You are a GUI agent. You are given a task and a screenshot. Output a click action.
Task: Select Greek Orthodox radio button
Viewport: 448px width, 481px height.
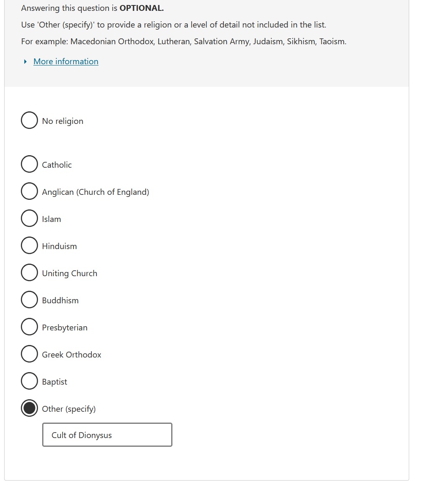point(30,354)
